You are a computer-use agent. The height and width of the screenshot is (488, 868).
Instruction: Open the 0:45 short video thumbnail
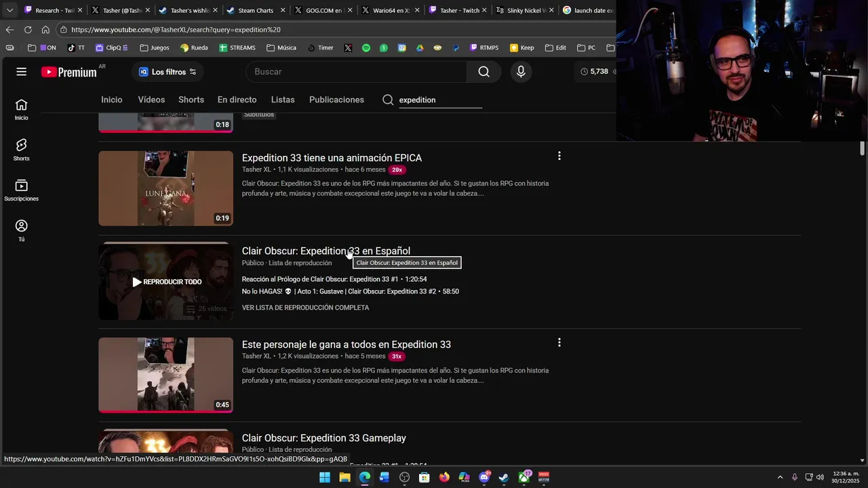(x=165, y=375)
